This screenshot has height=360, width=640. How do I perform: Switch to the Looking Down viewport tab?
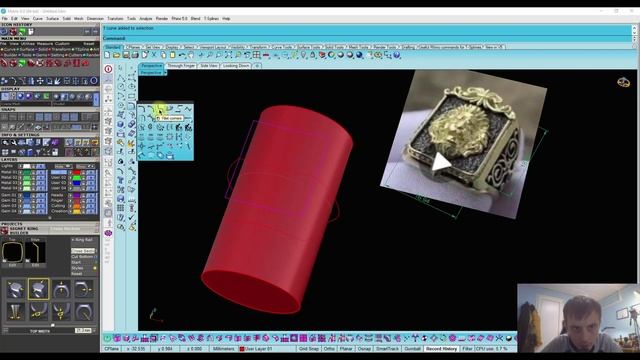click(236, 66)
